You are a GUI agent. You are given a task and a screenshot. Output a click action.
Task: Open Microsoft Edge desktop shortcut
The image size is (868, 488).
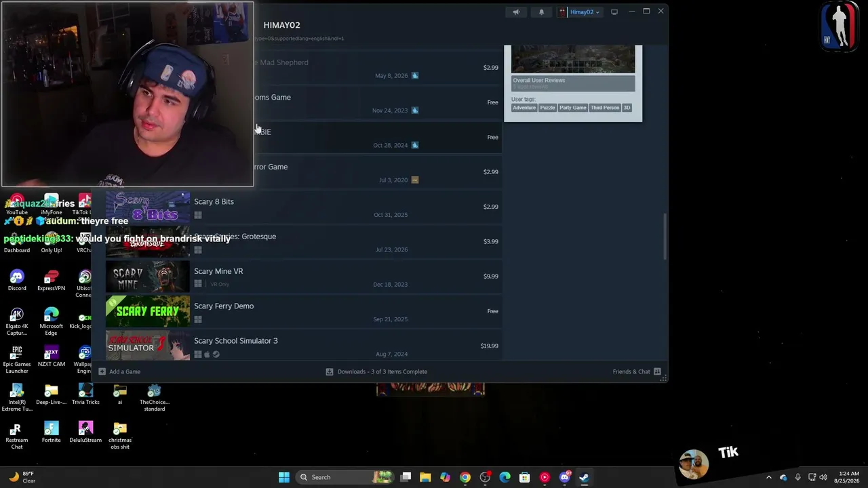point(51,322)
